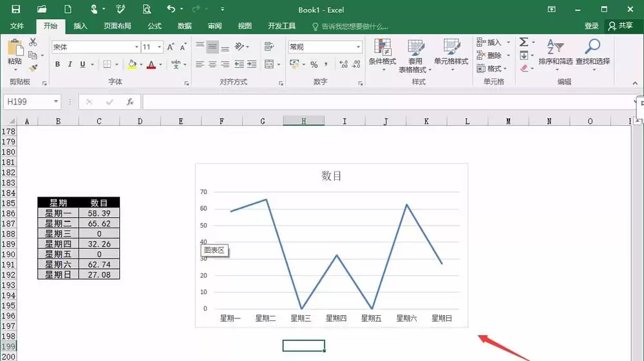Open fill color dropdown arrow

tap(141, 64)
